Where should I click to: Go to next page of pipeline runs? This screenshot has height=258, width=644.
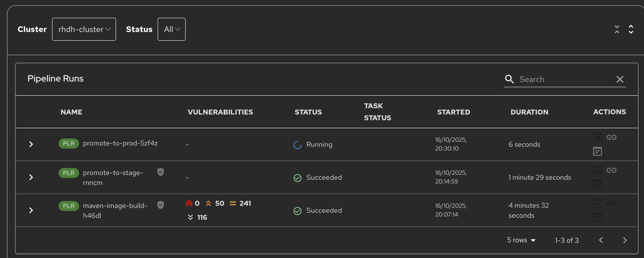[x=625, y=240]
